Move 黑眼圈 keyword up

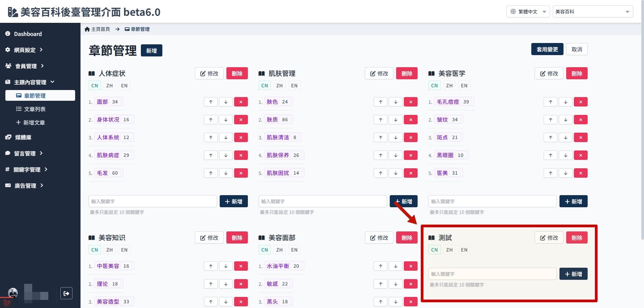click(x=550, y=155)
